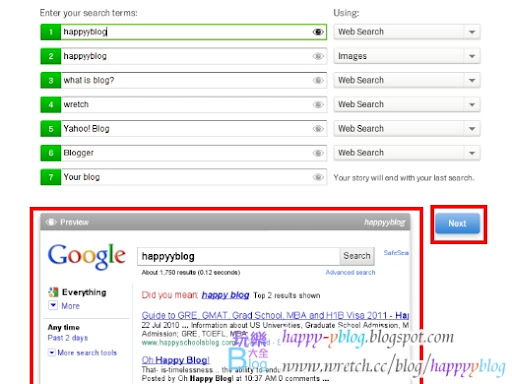Image resolution: width=512 pixels, height=384 pixels.
Task: Click the 'Any time' label
Action: (64, 327)
